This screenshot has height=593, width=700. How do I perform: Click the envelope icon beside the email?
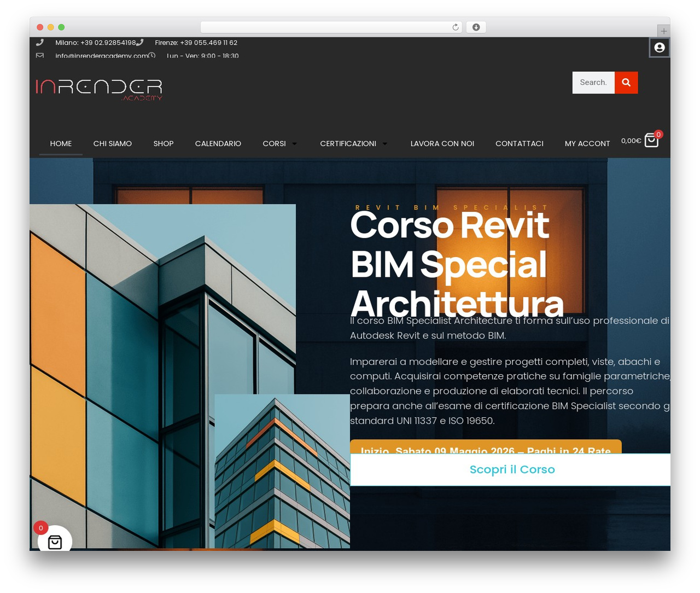pos(39,56)
